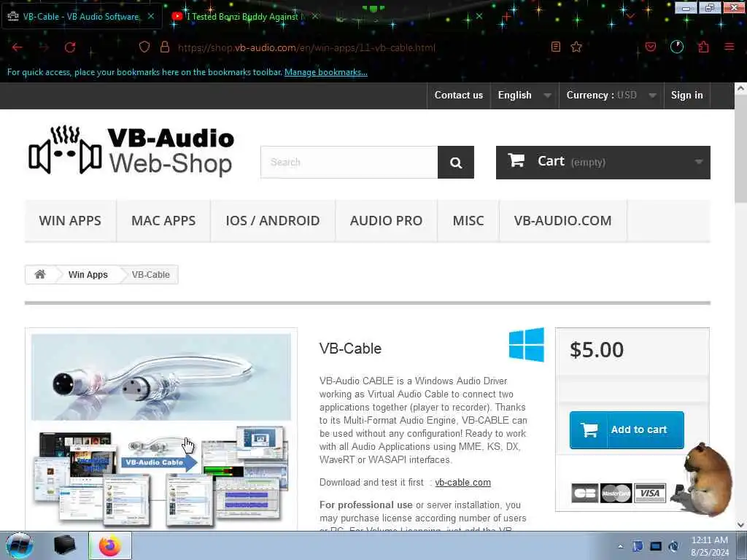The image size is (747, 560).
Task: Focus the shop Search field
Action: [349, 163]
